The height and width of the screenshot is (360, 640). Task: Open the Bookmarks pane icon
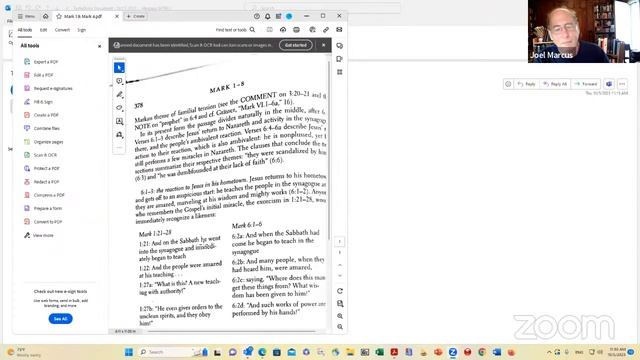(x=340, y=59)
